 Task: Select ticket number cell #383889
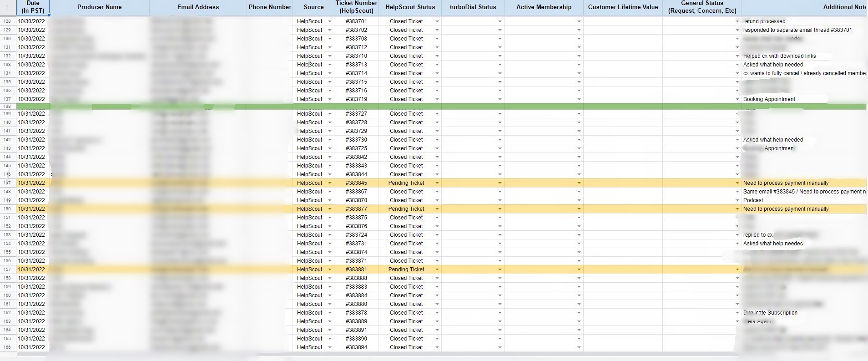coord(356,321)
